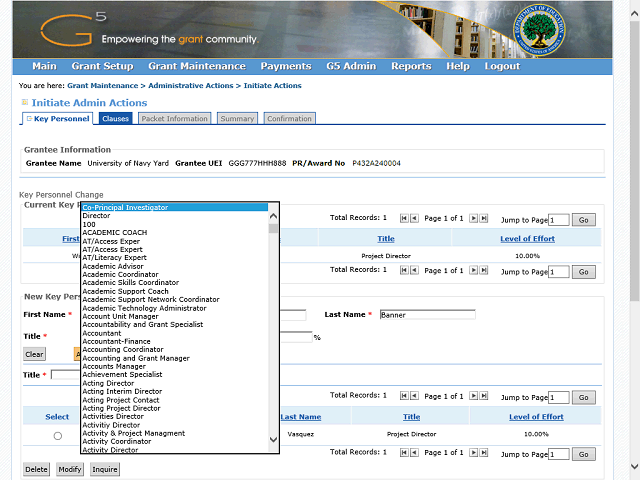Go to first page in Current Key Personnel top pager

coord(404,218)
